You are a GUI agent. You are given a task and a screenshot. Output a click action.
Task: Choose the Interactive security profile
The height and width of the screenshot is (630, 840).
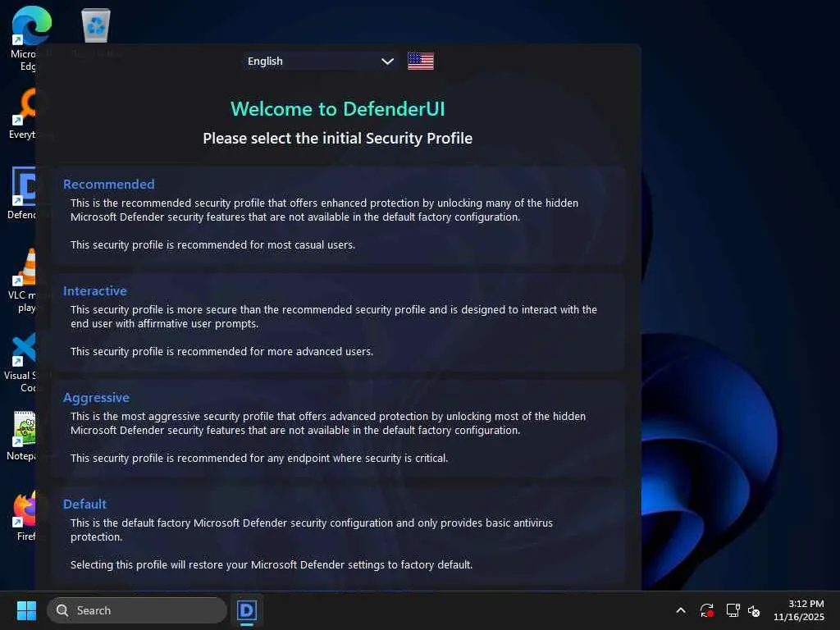click(x=339, y=322)
